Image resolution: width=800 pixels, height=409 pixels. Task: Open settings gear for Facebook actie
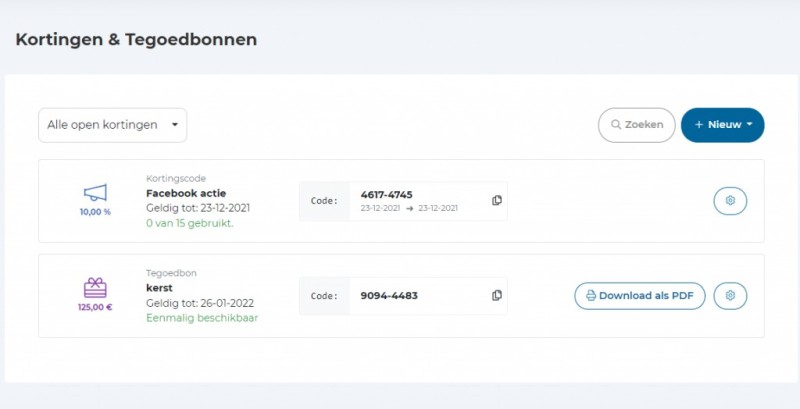[730, 200]
